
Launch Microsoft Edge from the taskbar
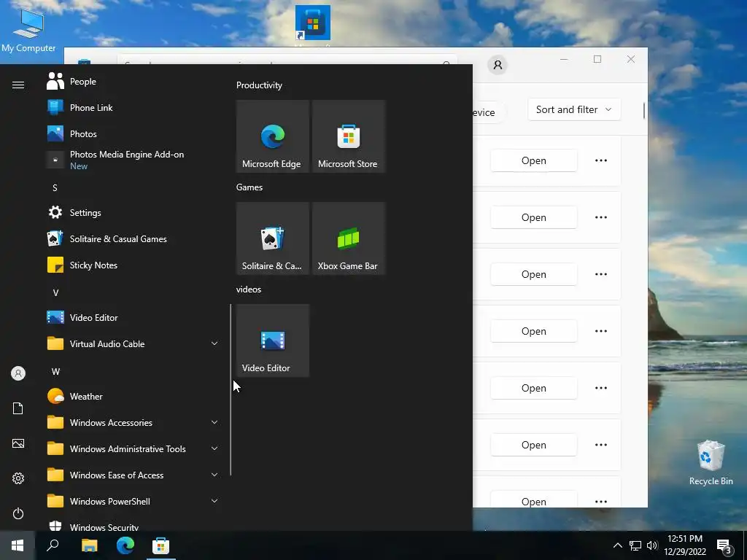[125, 545]
